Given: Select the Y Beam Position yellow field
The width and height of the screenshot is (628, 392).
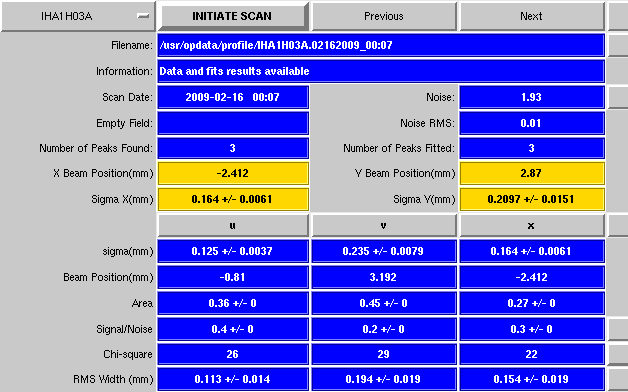Looking at the screenshot, I should pos(531,173).
